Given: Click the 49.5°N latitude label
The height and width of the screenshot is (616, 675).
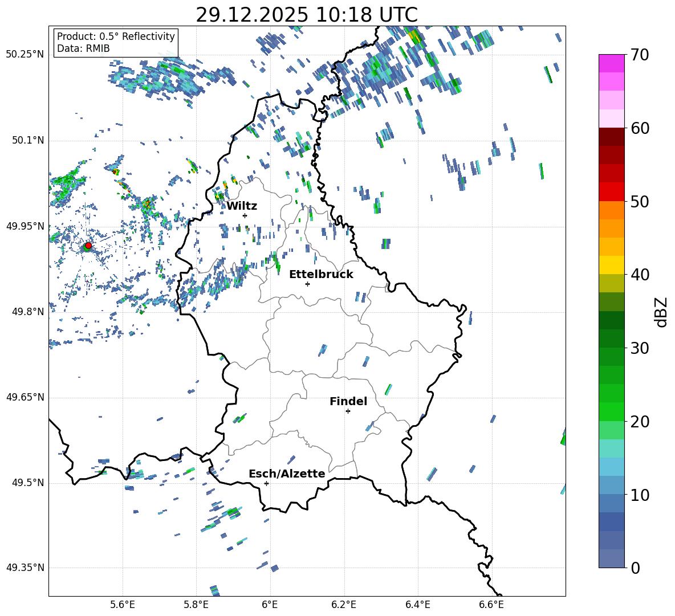Looking at the screenshot, I should click(27, 483).
